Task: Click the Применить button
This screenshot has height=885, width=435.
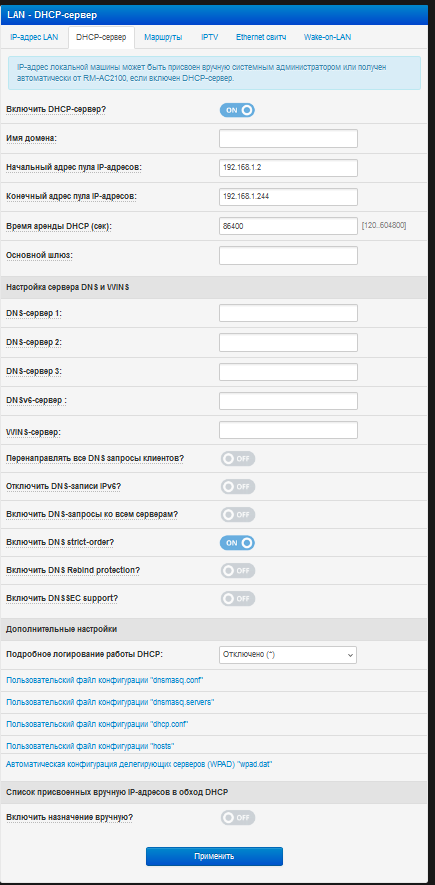Action: (214, 856)
